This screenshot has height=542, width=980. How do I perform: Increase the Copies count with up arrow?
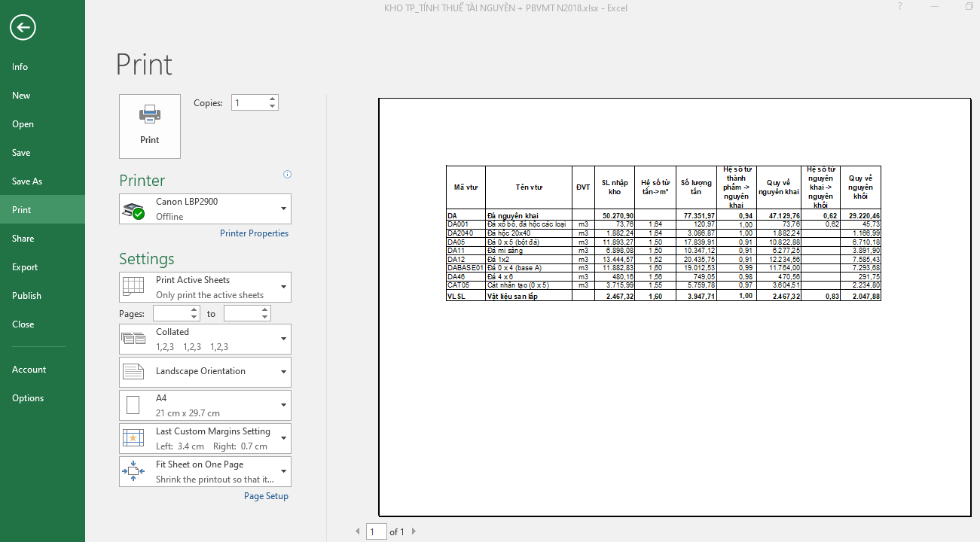(272, 99)
